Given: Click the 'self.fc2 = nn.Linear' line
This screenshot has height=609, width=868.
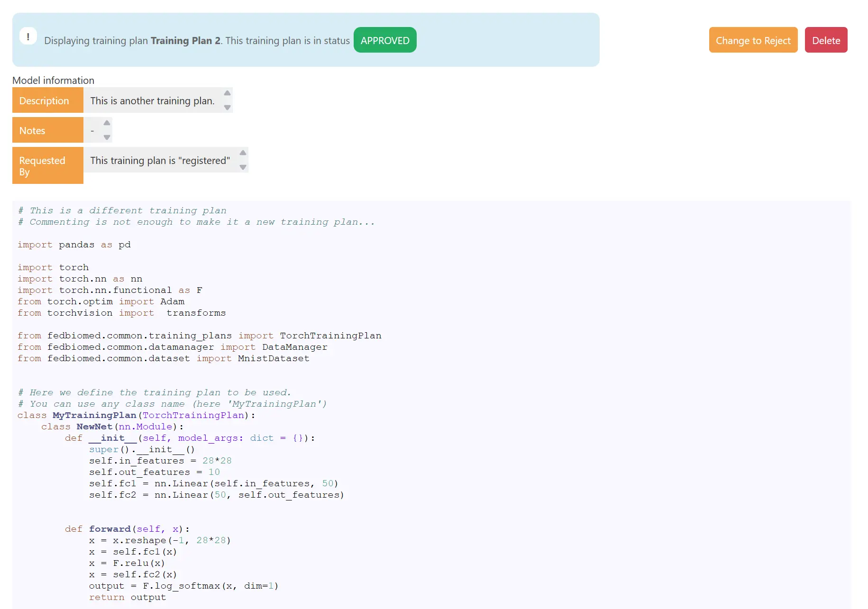Looking at the screenshot, I should pos(217,495).
